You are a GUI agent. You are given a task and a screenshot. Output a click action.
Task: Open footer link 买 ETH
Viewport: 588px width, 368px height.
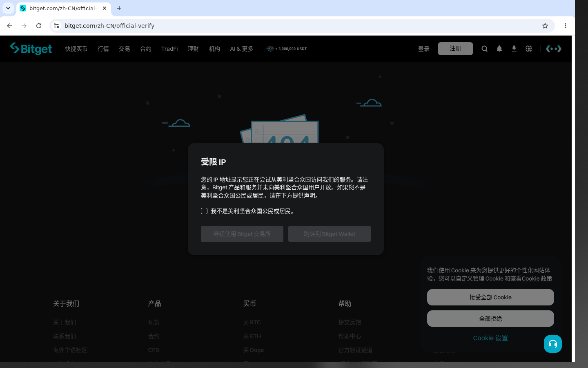pyautogui.click(x=252, y=336)
